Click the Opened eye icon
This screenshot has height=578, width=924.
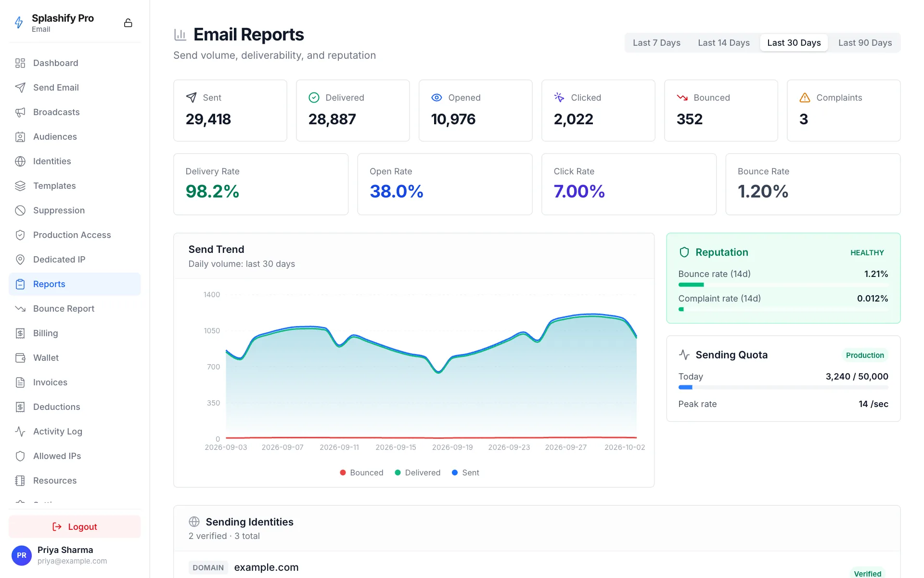pos(436,98)
